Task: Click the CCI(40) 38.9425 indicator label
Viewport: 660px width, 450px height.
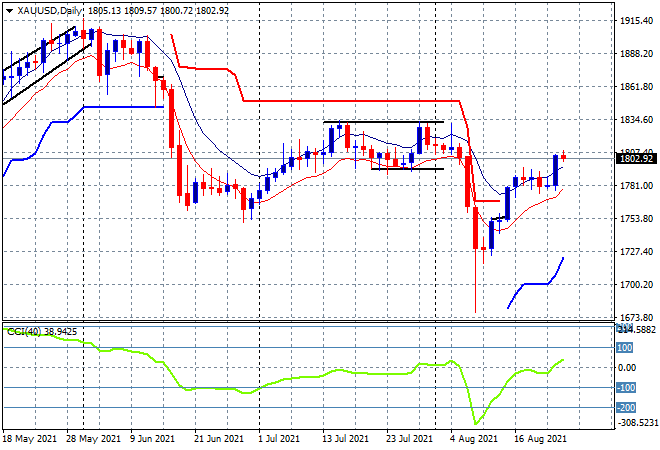Action: tap(42, 332)
